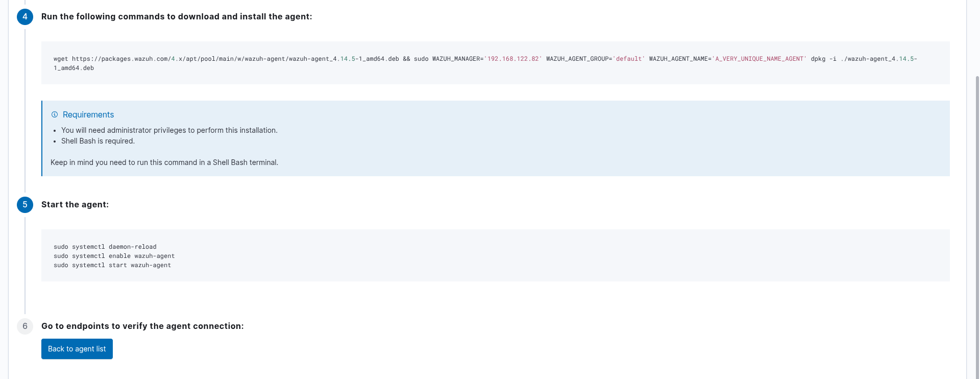Click the agent group value 'default'

click(629, 59)
